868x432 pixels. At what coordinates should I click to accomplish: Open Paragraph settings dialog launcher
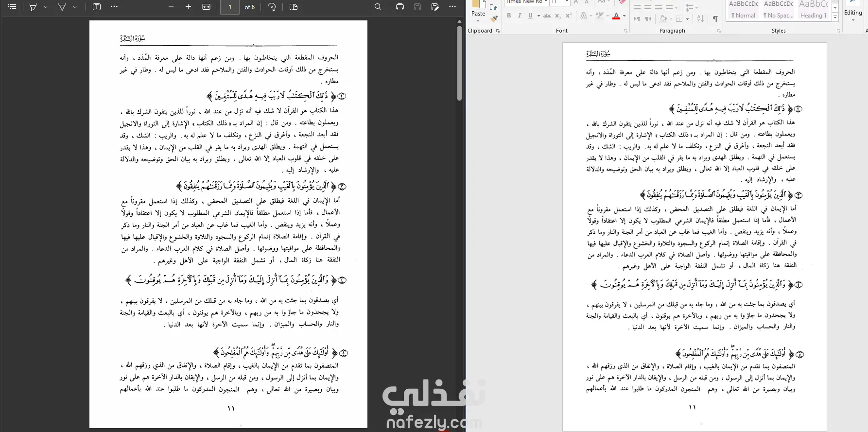coord(719,31)
